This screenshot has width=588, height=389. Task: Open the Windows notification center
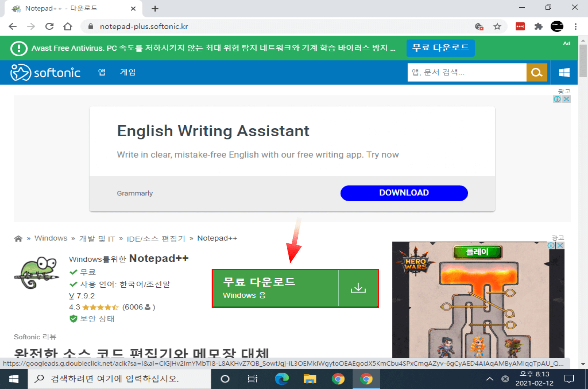(x=569, y=379)
